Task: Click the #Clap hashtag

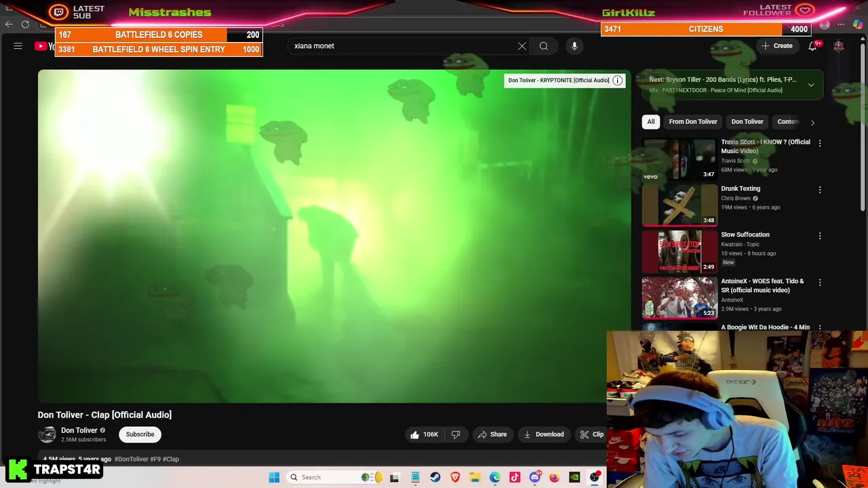Action: (171, 460)
